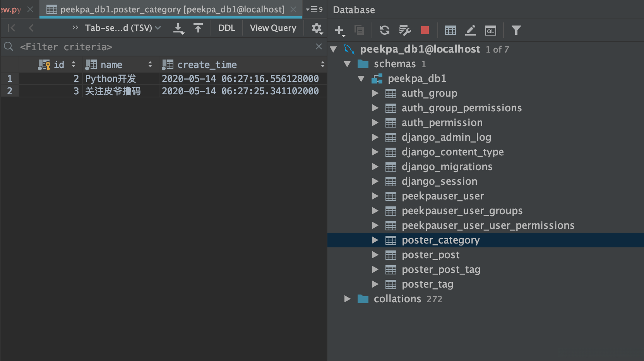
Task: Open the query console icon
Action: [x=490, y=30]
